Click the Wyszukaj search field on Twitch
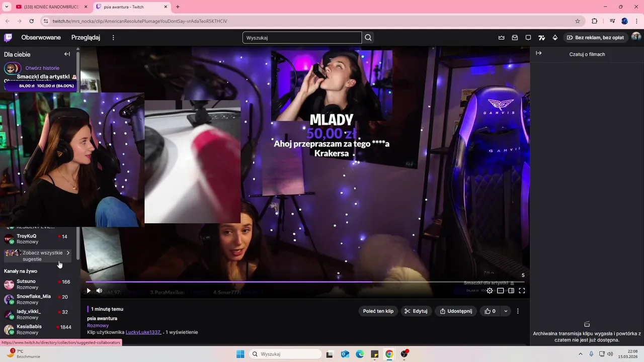The image size is (644, 362). pos(302,38)
